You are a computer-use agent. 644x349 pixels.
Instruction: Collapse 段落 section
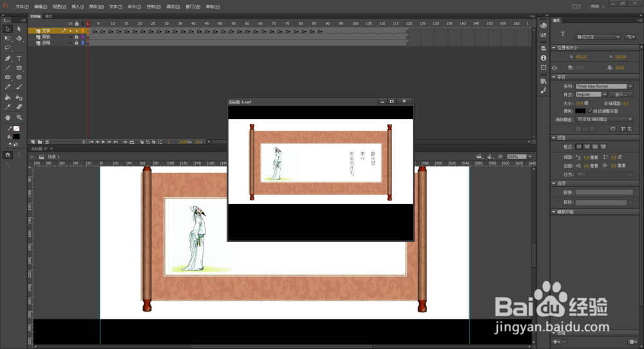point(554,138)
